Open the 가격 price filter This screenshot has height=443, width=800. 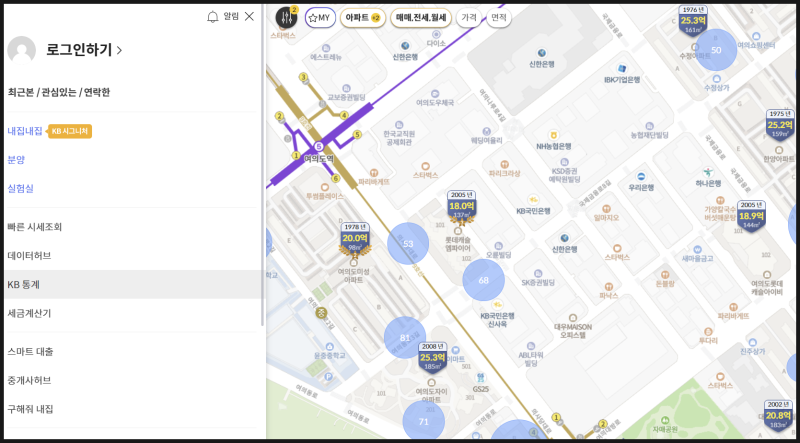(x=468, y=18)
